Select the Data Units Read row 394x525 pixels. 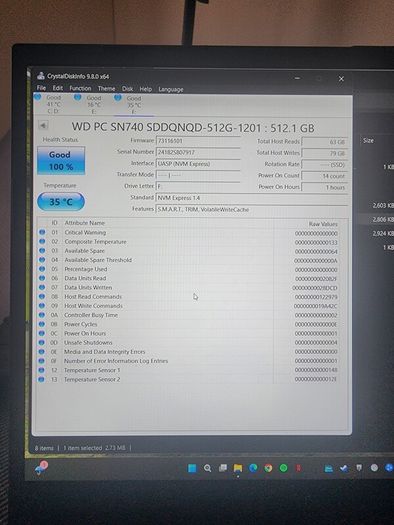point(188,278)
